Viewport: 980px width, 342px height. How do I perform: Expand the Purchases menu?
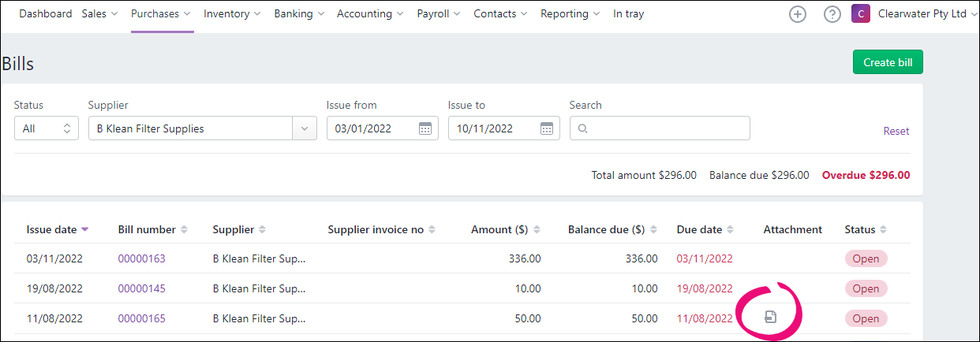pos(162,13)
